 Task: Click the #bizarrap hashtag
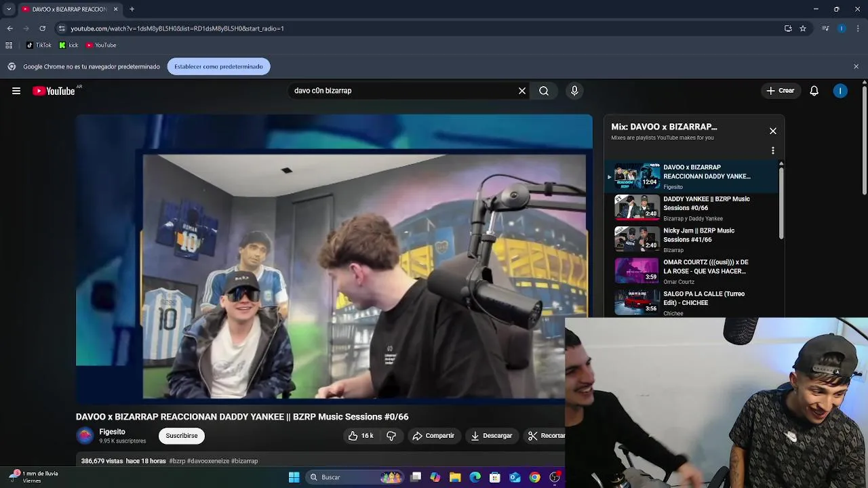(244, 461)
